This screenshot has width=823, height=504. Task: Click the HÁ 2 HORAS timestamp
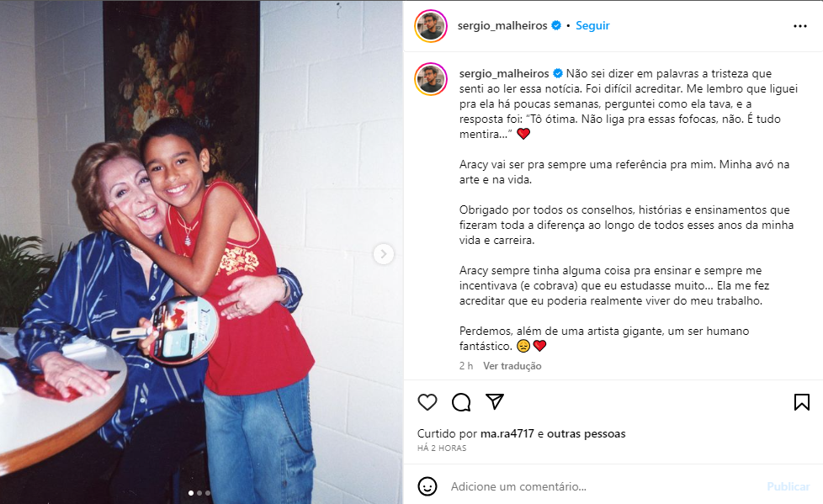[x=442, y=448]
